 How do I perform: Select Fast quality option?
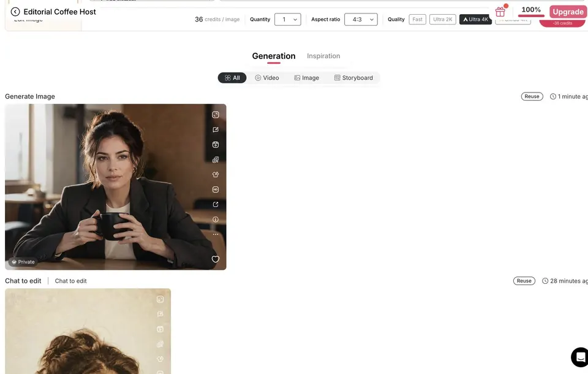click(x=417, y=19)
